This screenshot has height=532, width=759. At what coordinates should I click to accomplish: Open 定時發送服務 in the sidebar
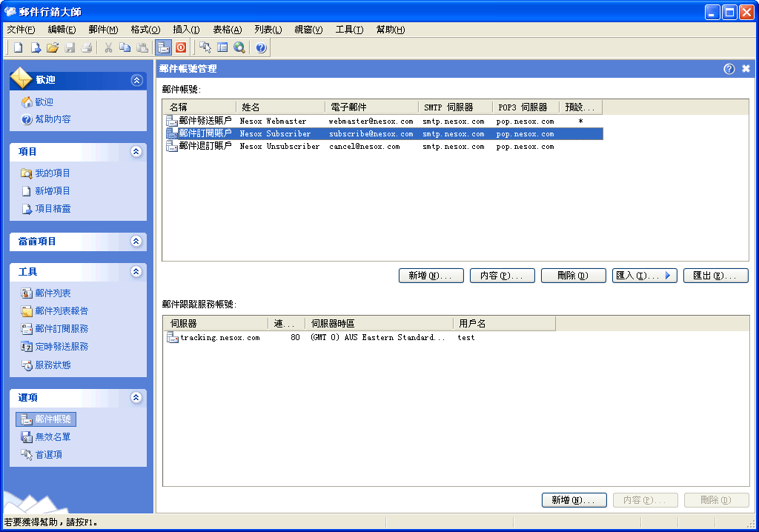[x=62, y=347]
